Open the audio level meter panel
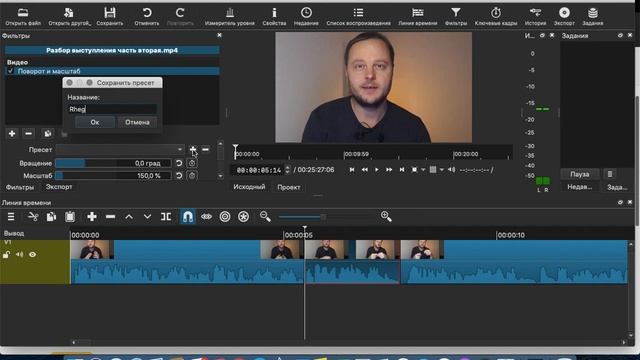Image resolution: width=640 pixels, height=360 pixels. pyautogui.click(x=230, y=16)
